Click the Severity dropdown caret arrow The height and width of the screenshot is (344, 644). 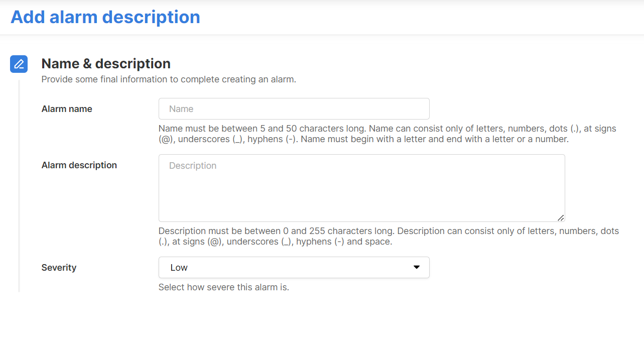tap(416, 267)
